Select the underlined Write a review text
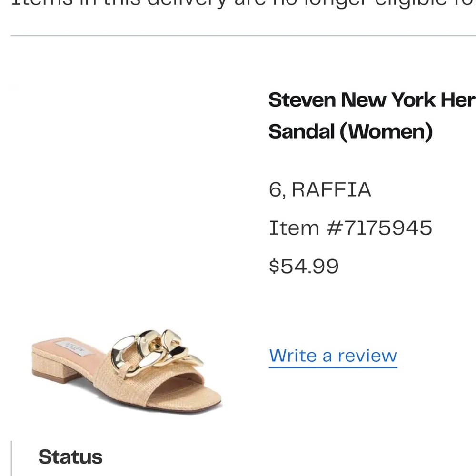Screen dimensions: 476x476 [x=332, y=356]
